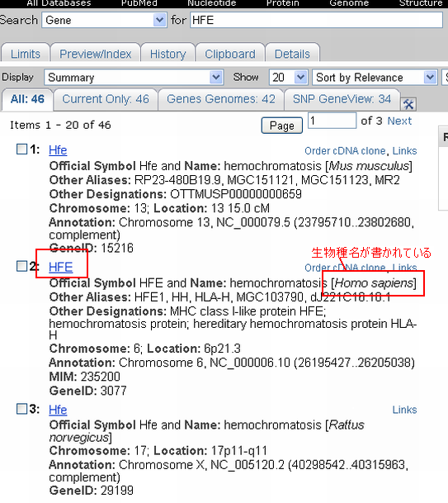Viewport: 448px width, 503px height.
Task: Open the human HFE gene link
Action: point(61,267)
